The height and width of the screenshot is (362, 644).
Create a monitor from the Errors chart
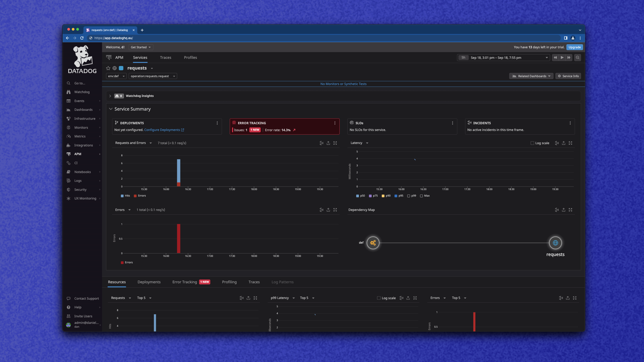321,210
